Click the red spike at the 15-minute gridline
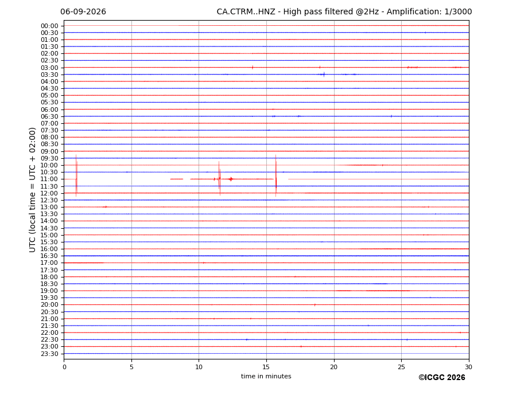Image resolution: width=532 pixels, height=399 pixels. coord(276,175)
